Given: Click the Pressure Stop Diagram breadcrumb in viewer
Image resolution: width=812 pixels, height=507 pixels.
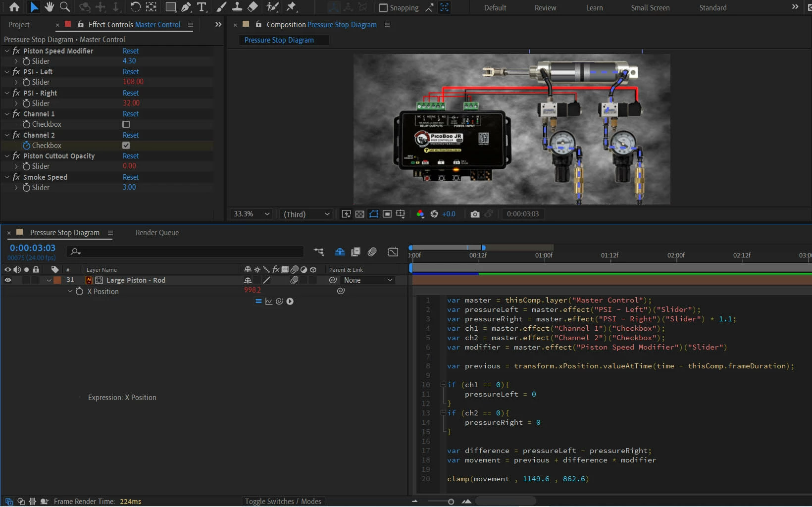Looking at the screenshot, I should (279, 40).
